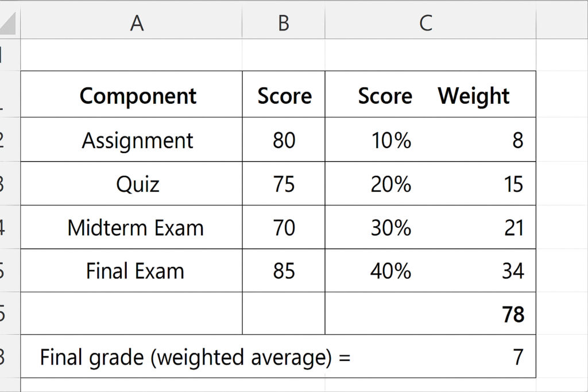588x392 pixels.
Task: Click the Component header cell
Action: [131, 94]
